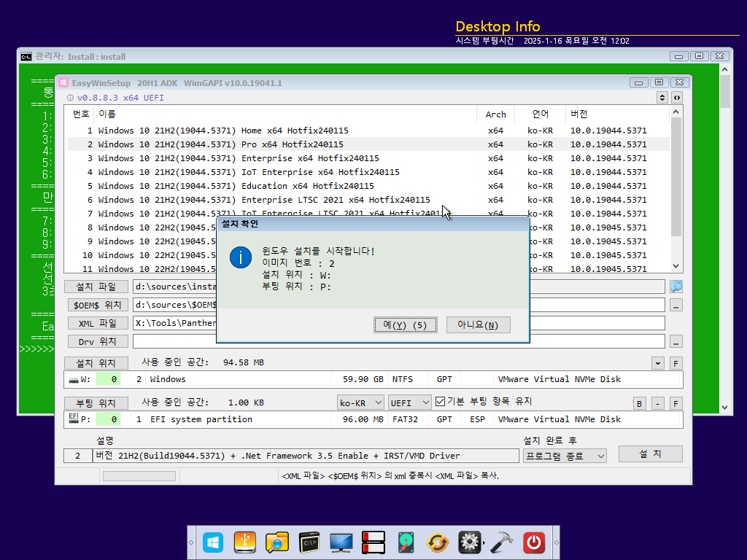Click the Install console window scroll down arrow
The height and width of the screenshot is (560, 747).
[724, 408]
